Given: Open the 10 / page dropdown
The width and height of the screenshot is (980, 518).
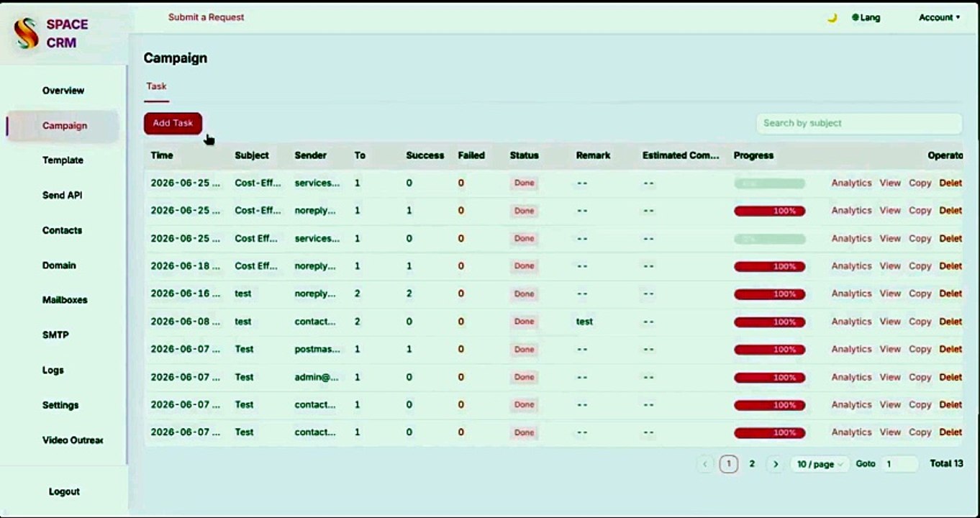Looking at the screenshot, I should tap(820, 464).
